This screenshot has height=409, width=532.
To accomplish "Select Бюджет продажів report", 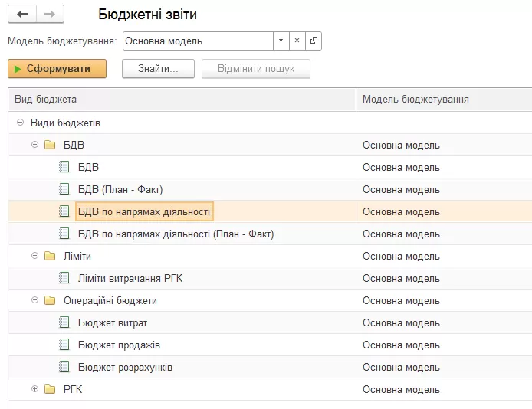I will click(x=119, y=345).
